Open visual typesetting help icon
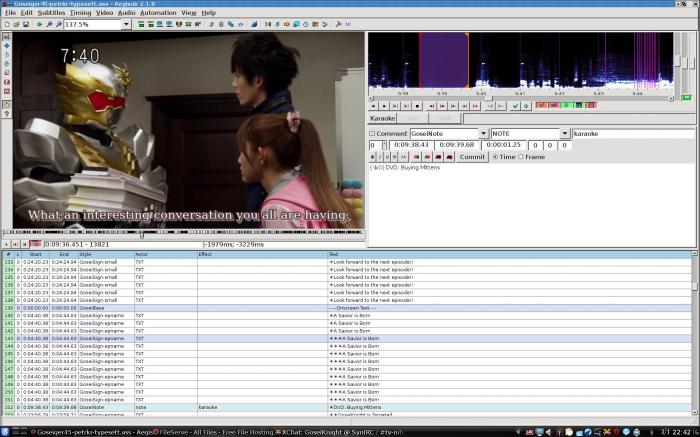Image resolution: width=700 pixels, height=437 pixels. (7, 114)
